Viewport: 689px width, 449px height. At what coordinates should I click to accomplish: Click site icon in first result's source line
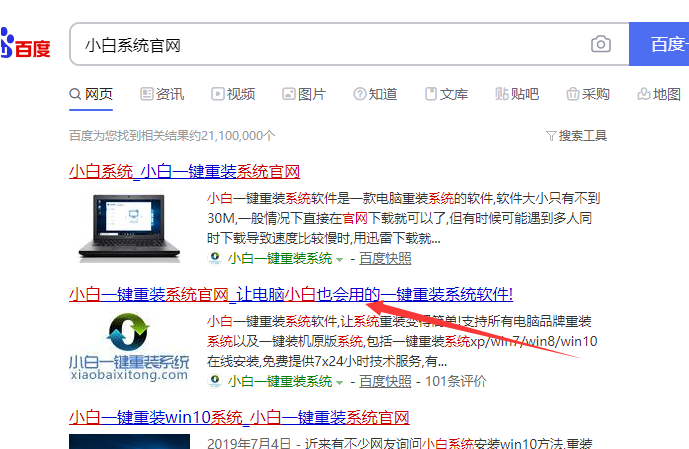click(x=215, y=258)
